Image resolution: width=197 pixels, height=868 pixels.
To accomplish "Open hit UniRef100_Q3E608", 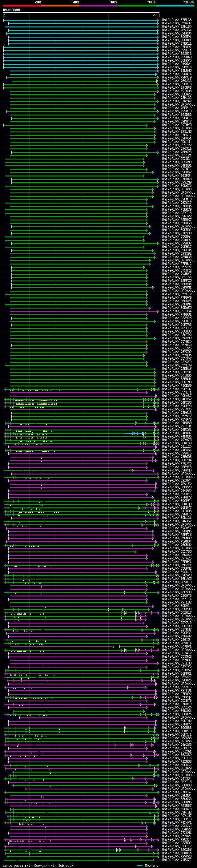I will (176, 457).
